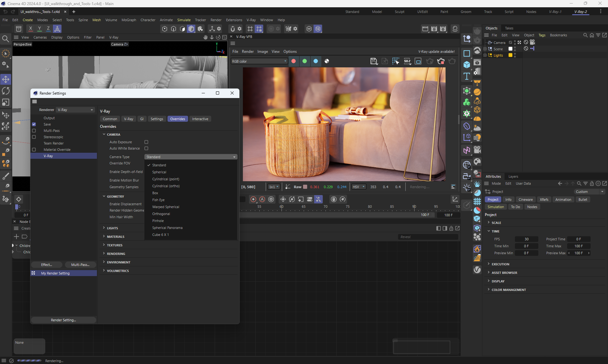Uncheck the Save option checkbox
Image resolution: width=608 pixels, height=364 pixels.
pyautogui.click(x=34, y=124)
